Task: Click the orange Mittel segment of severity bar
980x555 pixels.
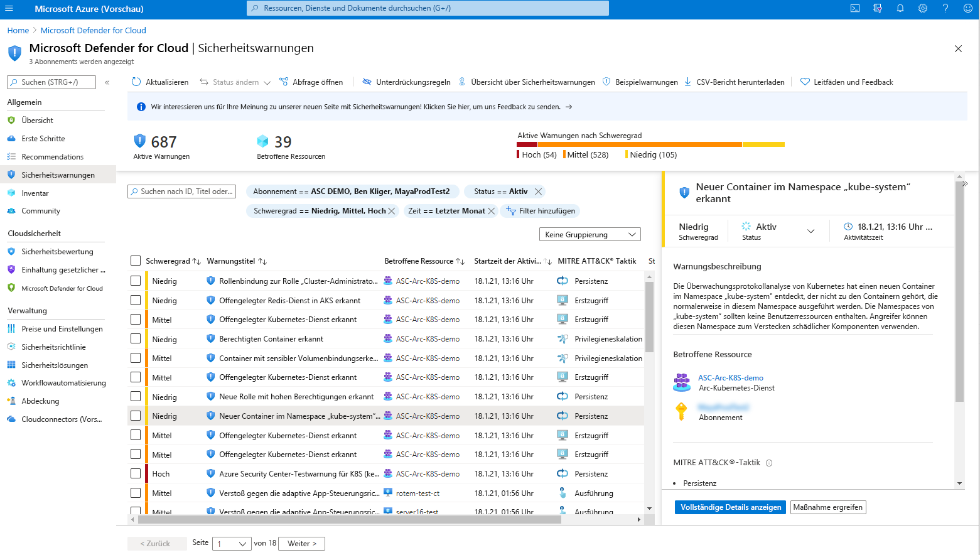Action: pyautogui.click(x=640, y=144)
